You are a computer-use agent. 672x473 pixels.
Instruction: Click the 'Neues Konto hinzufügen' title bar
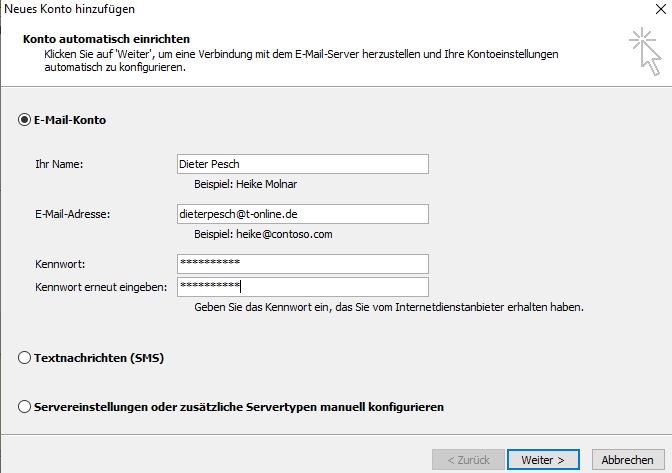point(69,9)
